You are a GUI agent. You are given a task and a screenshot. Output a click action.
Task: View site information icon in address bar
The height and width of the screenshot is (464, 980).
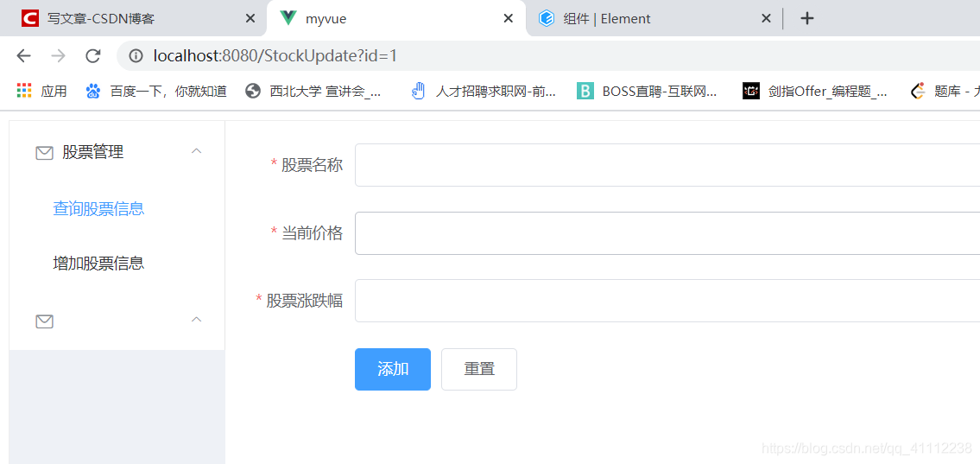tap(136, 56)
